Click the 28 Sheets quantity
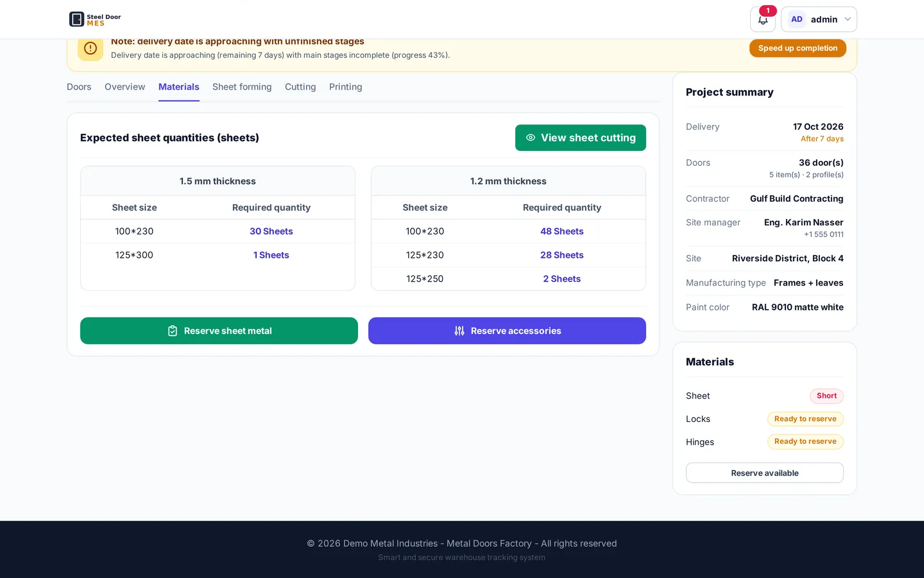This screenshot has width=924, height=578. (562, 255)
